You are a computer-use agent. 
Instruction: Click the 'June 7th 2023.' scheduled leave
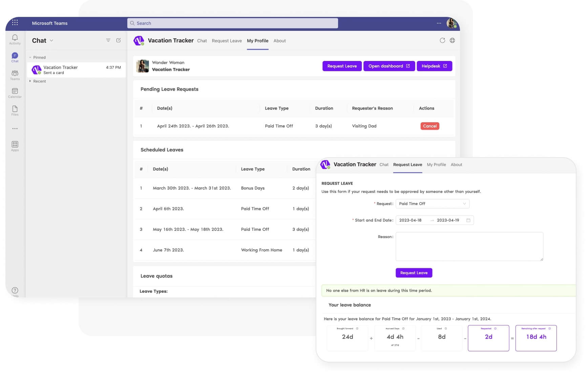(168, 250)
